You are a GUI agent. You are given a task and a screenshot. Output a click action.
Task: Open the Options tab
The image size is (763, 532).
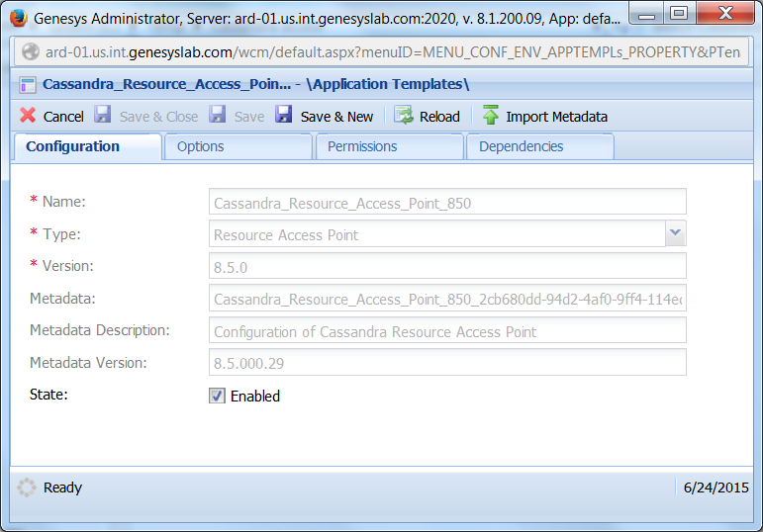coord(238,146)
